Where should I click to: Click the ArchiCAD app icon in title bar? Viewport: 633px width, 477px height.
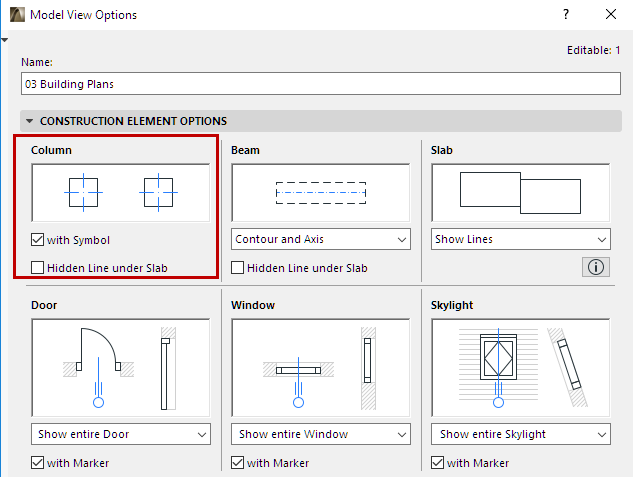pyautogui.click(x=15, y=15)
